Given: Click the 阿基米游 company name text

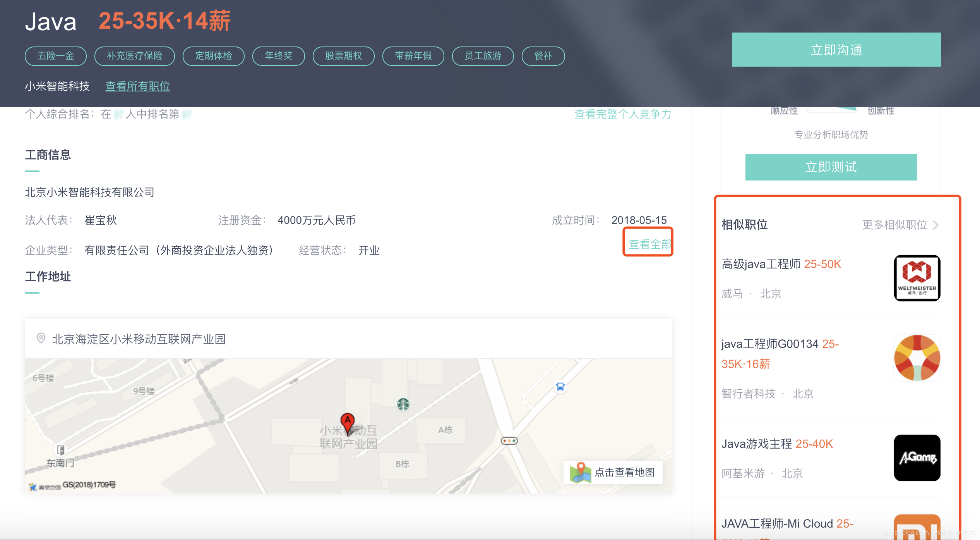Looking at the screenshot, I should pos(743,473).
